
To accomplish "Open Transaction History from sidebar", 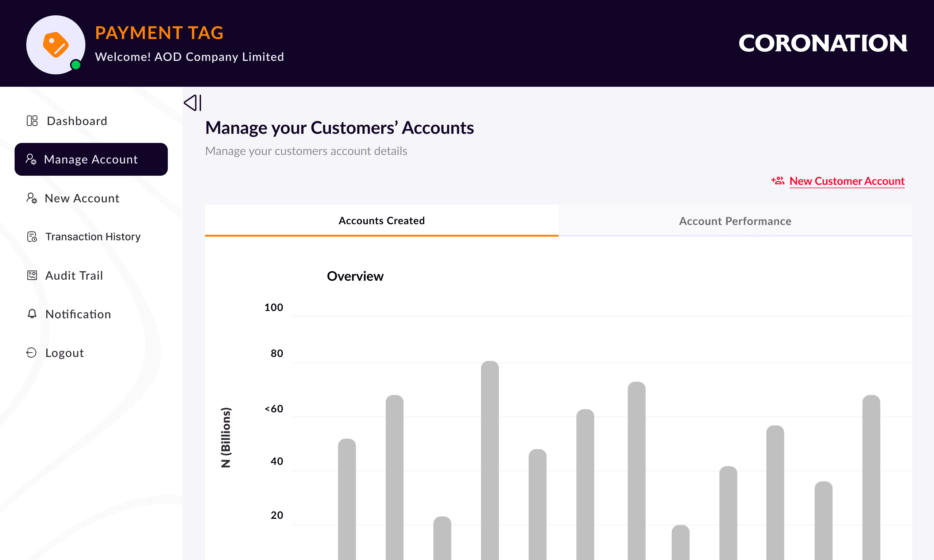I will pyautogui.click(x=93, y=237).
